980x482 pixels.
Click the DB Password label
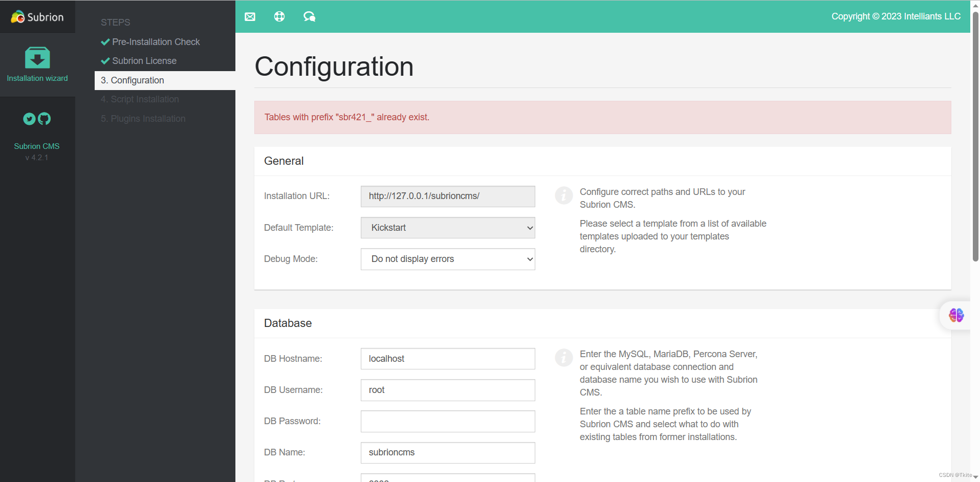[292, 421]
